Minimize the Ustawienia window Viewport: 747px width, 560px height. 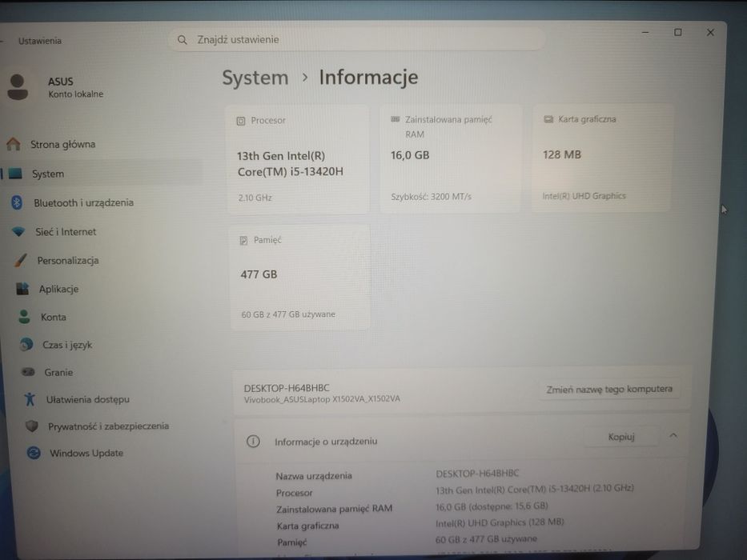coord(645,32)
